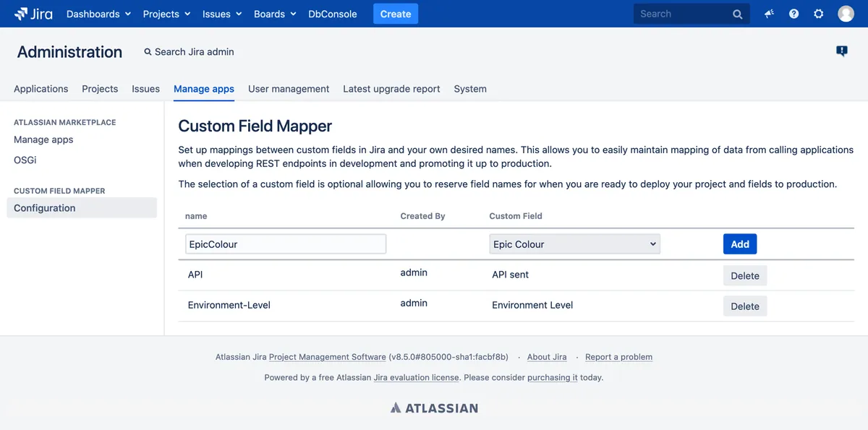
Task: Switch to the User management tab
Action: pyautogui.click(x=289, y=89)
